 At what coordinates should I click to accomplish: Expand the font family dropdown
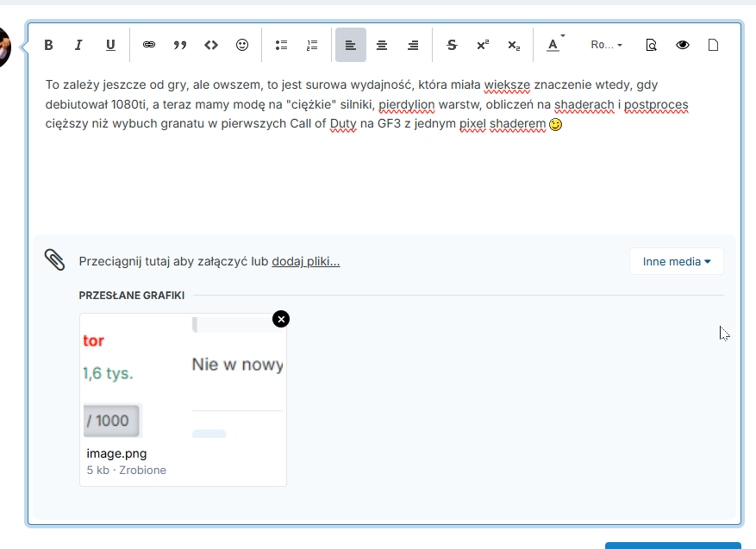606,45
